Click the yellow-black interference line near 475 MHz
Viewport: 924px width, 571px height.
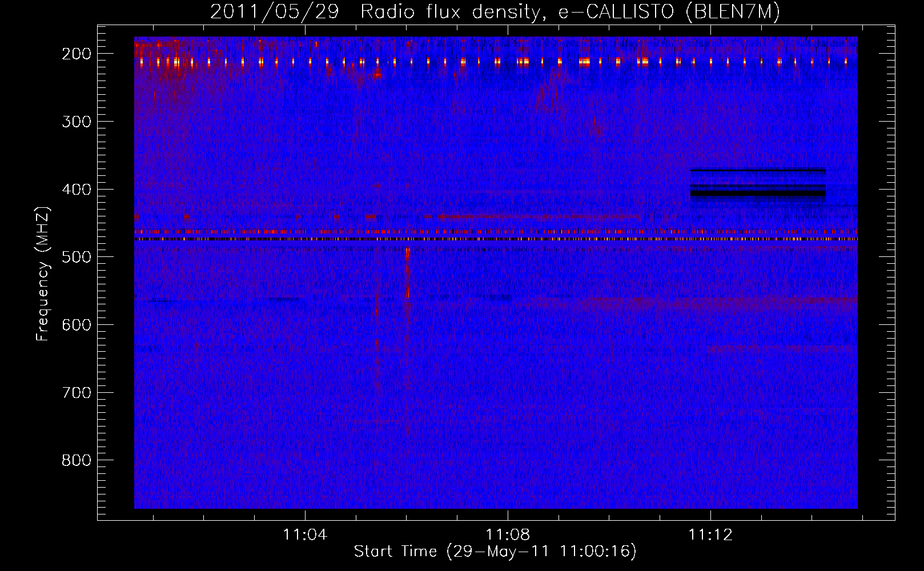pos(496,239)
